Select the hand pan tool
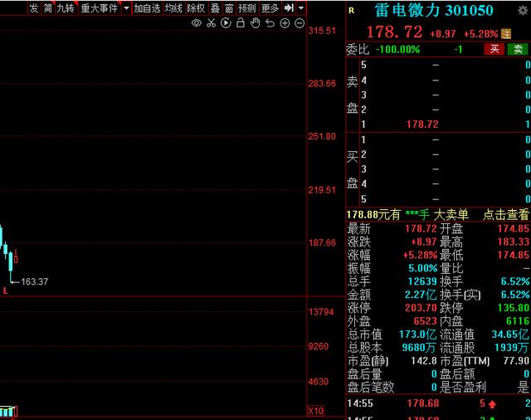 [255, 23]
